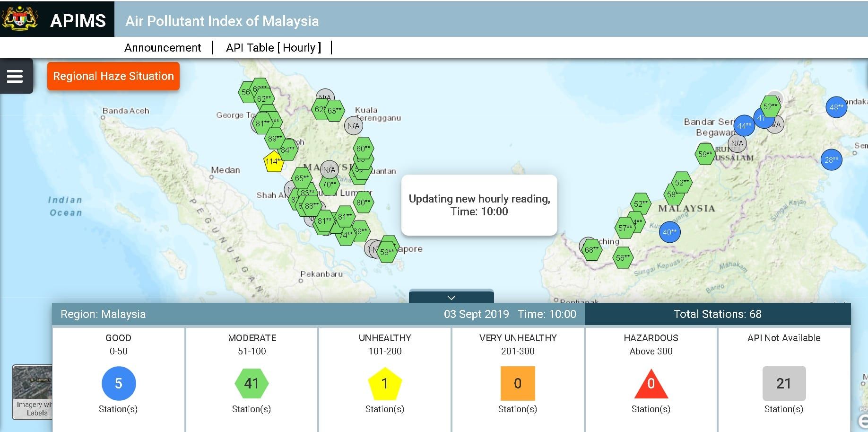Click the N/A marker near Kuala Terengganu
This screenshot has width=868, height=432.
coord(353,126)
